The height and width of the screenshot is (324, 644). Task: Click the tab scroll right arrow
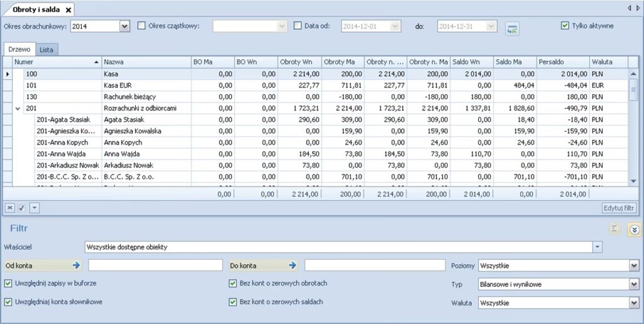pyautogui.click(x=637, y=8)
